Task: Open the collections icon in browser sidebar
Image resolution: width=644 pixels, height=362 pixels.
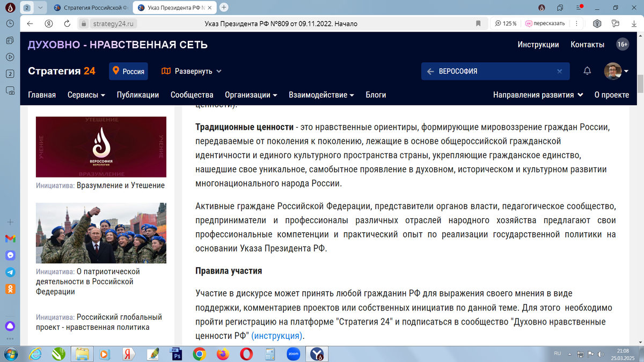Action: point(10,41)
